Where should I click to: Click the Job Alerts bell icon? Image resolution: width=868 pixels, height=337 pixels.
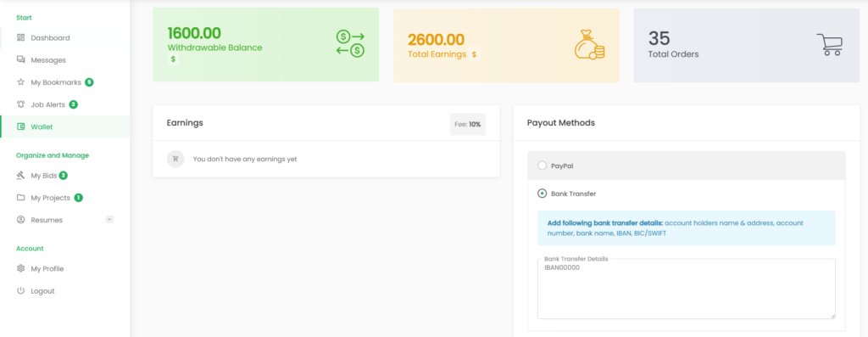coord(21,104)
